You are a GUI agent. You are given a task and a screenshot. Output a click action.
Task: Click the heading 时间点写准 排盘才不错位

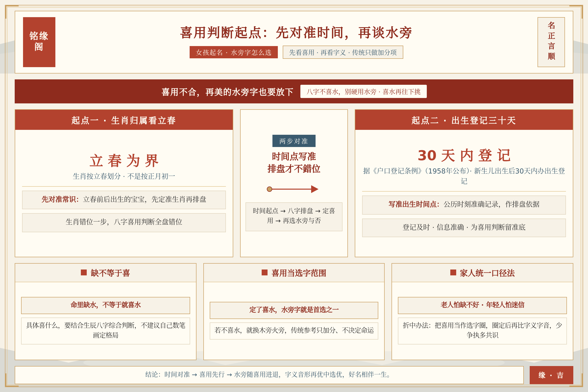coord(294,163)
